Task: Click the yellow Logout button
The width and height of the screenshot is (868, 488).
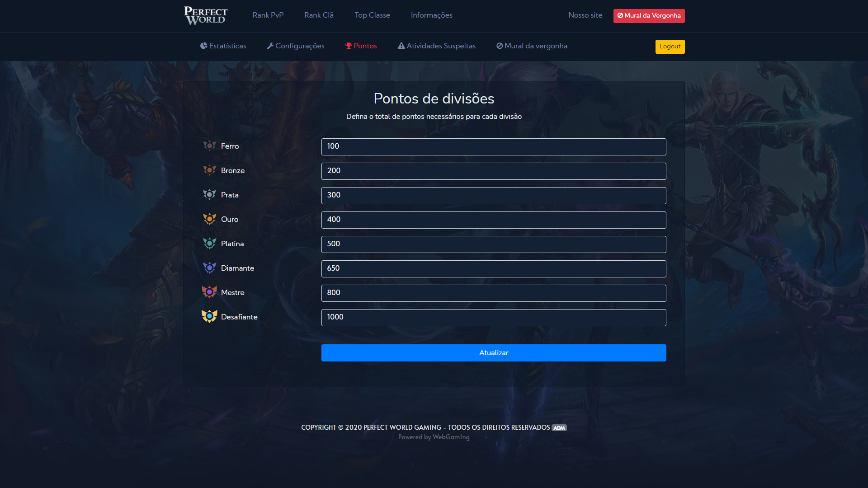Action: pyautogui.click(x=670, y=47)
